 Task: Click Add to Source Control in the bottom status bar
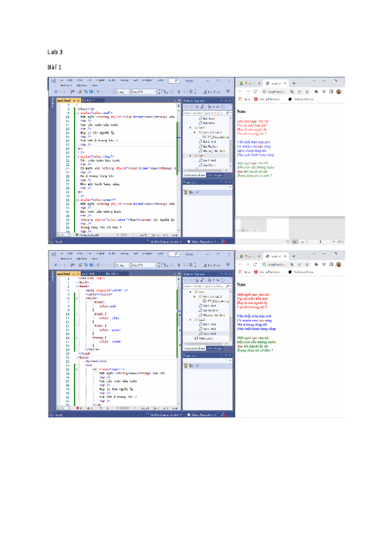(x=164, y=415)
